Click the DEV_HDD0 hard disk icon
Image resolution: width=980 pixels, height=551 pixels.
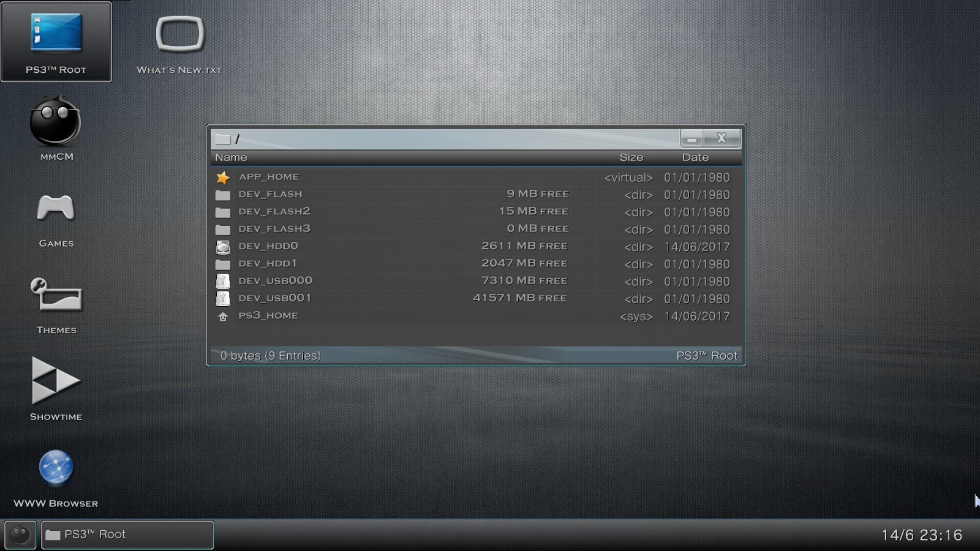223,247
